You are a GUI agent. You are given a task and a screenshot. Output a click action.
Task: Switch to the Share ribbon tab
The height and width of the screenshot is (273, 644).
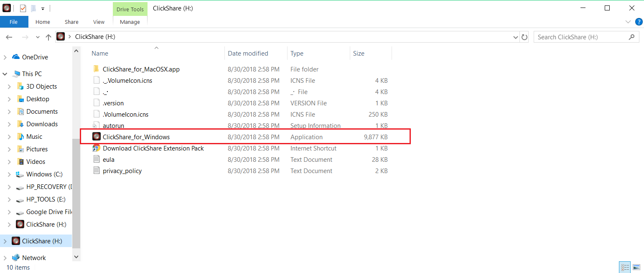[71, 22]
